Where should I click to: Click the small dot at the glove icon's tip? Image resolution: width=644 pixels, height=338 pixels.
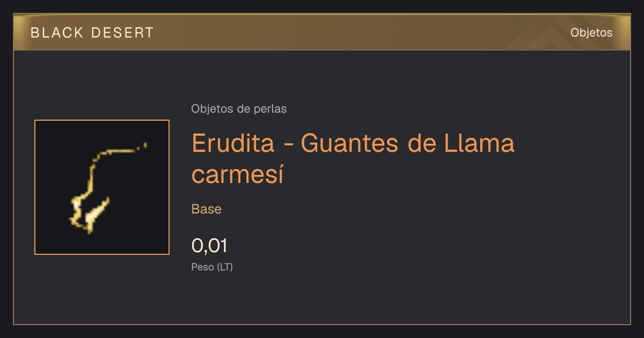[144, 144]
